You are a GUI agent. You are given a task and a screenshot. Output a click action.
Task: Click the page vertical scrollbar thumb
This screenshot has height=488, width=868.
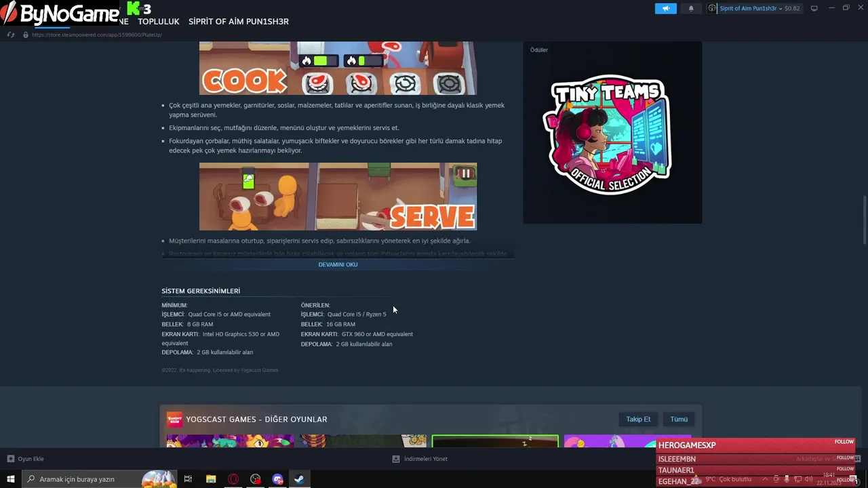[x=864, y=220]
